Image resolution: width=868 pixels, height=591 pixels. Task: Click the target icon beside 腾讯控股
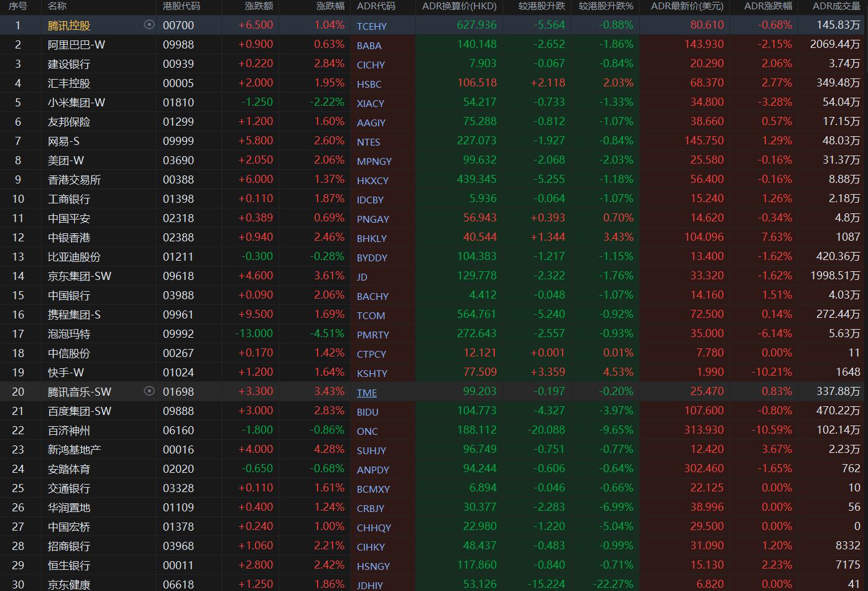(149, 25)
